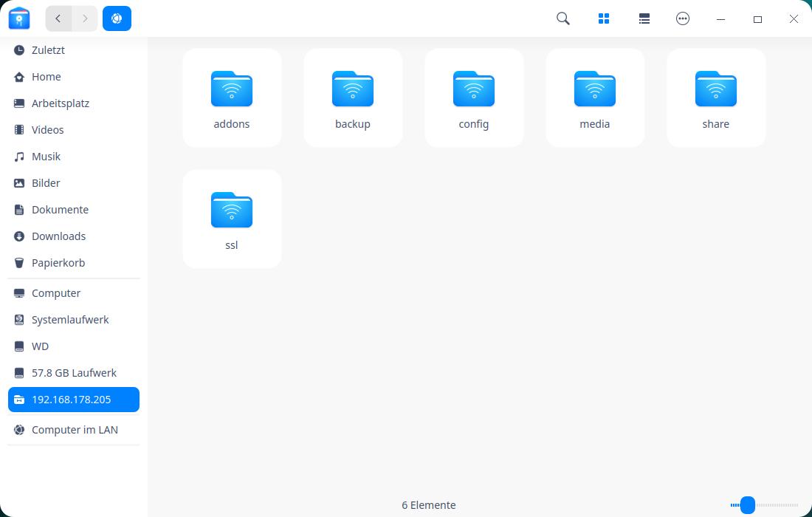The image size is (812, 517).
Task: Click the network location address button
Action: coord(117,18)
